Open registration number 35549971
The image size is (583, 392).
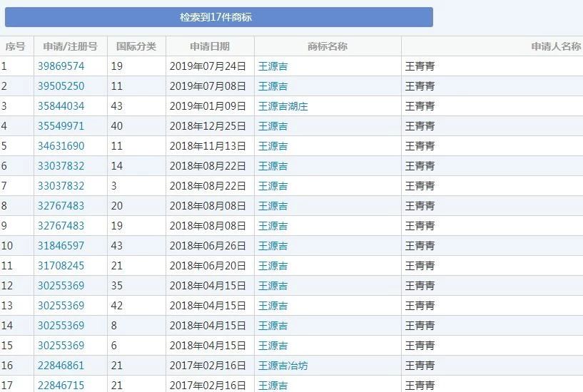tap(61, 126)
